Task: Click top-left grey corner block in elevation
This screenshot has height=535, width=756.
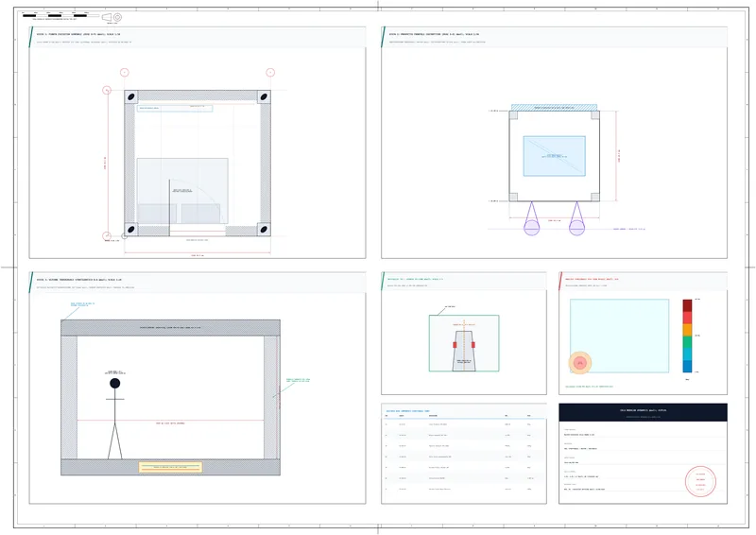Action: (x=513, y=115)
